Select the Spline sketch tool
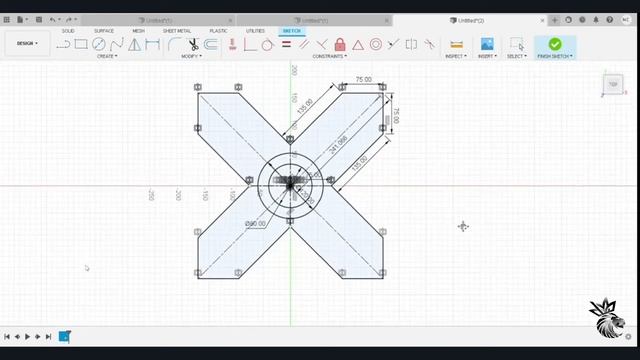The width and height of the screenshot is (640, 360). click(x=117, y=44)
